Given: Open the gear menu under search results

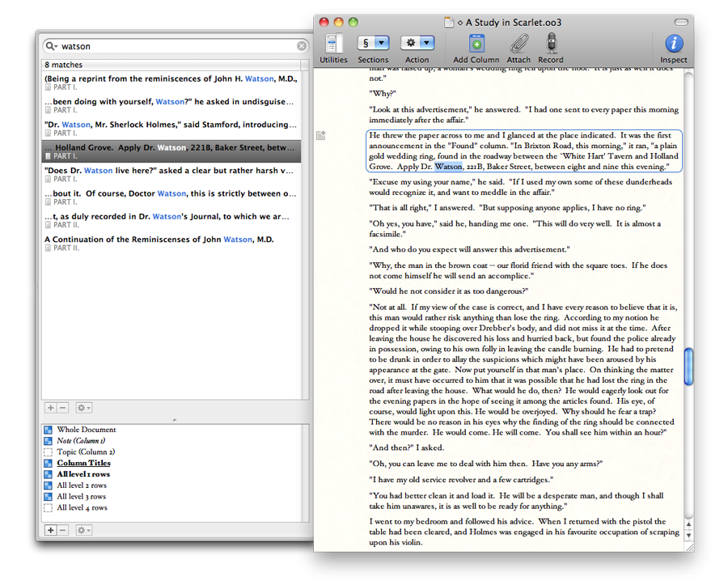Looking at the screenshot, I should (83, 408).
